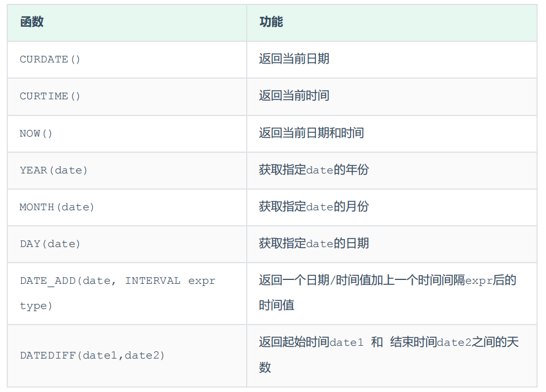Click the DATEDIFF(date1,date2) function cell

[93, 355]
